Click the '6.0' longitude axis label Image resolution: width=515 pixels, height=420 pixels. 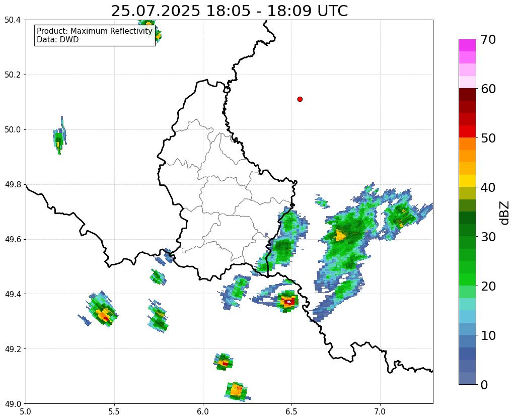pos(203,411)
